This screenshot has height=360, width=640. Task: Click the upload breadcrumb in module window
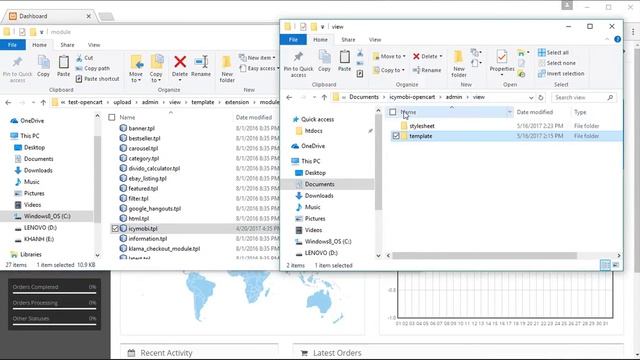coord(122,102)
